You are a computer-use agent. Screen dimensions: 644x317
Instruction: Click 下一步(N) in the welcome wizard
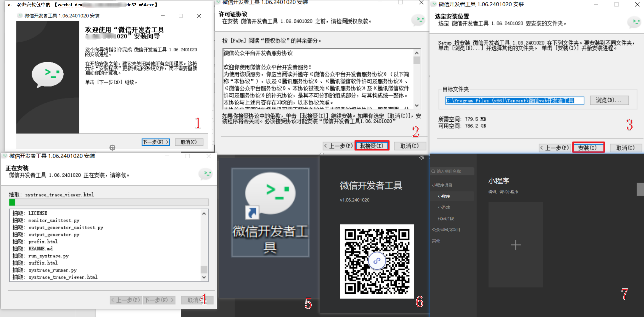(x=156, y=142)
